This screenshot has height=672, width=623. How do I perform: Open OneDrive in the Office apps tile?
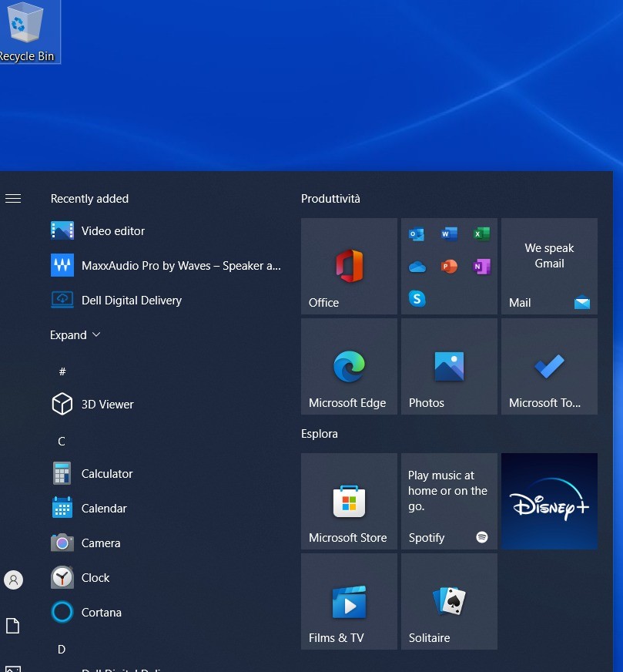[x=417, y=267]
